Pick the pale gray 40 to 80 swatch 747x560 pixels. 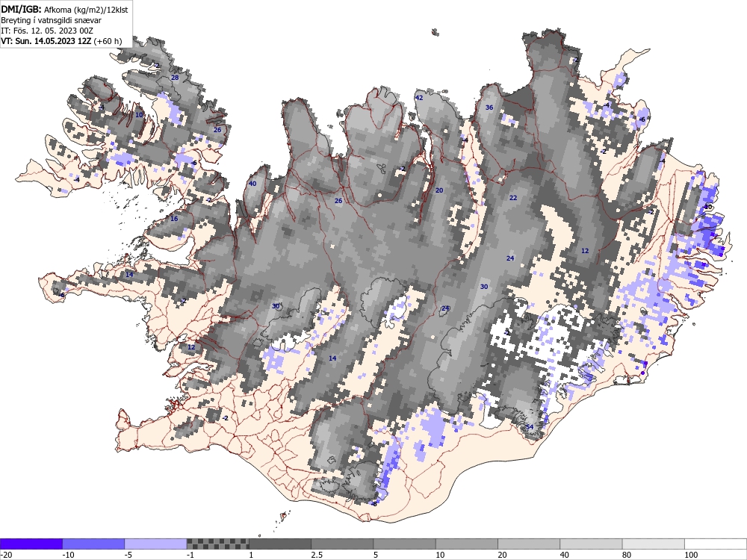tap(591, 544)
